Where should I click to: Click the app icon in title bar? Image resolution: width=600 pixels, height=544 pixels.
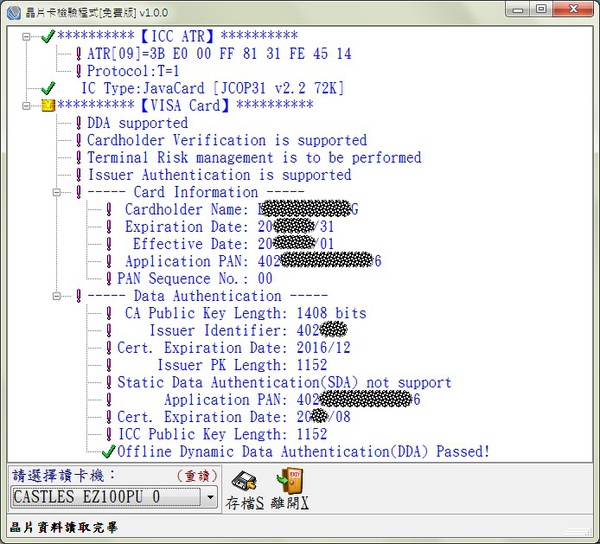pos(14,12)
